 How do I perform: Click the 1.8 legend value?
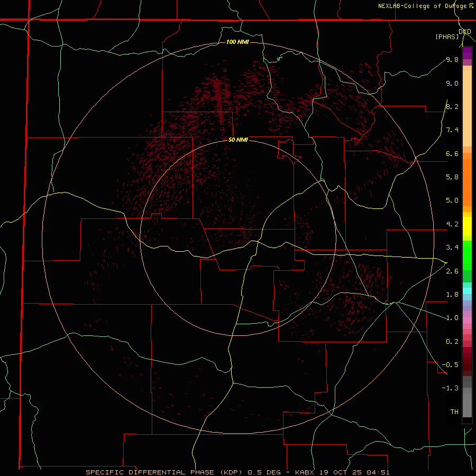pyautogui.click(x=452, y=295)
